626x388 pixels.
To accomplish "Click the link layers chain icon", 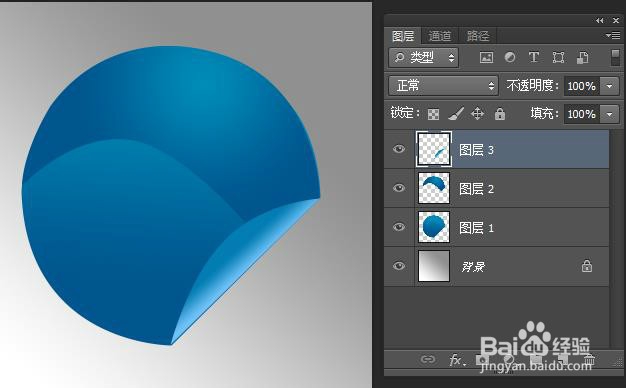I will [428, 360].
